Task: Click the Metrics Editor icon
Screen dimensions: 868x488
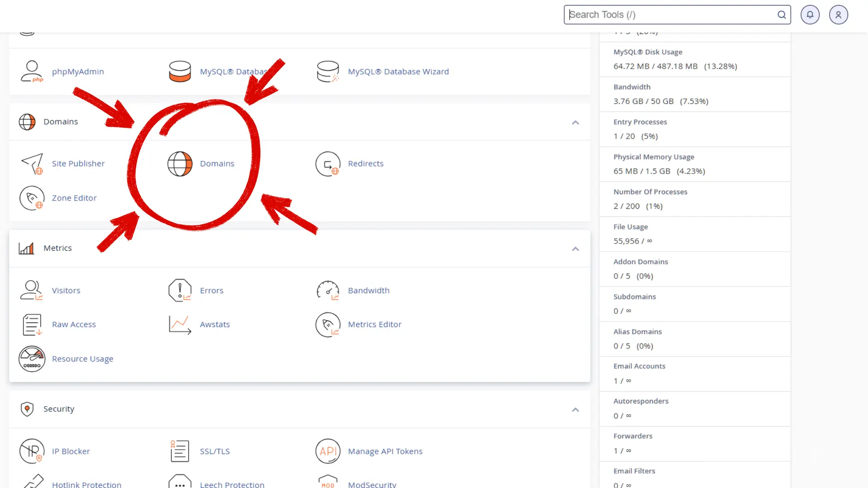Action: click(x=328, y=324)
